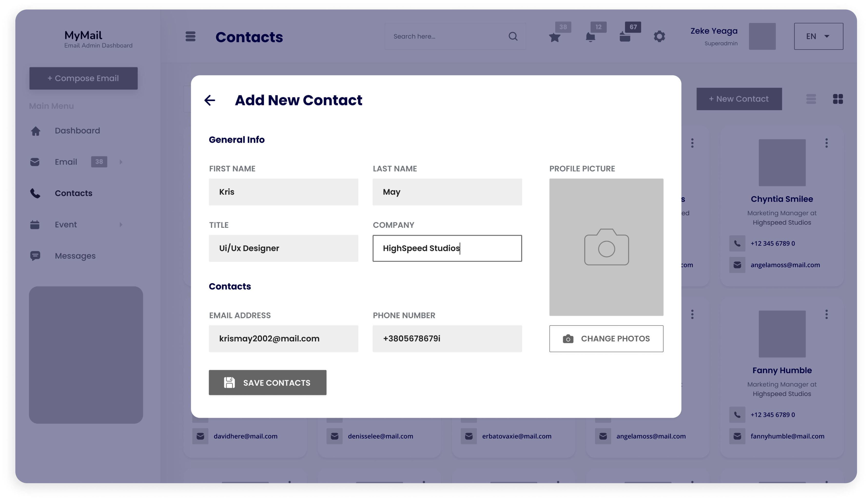Switch to list view icon
Image resolution: width=868 pixels, height=500 pixels.
[811, 99]
